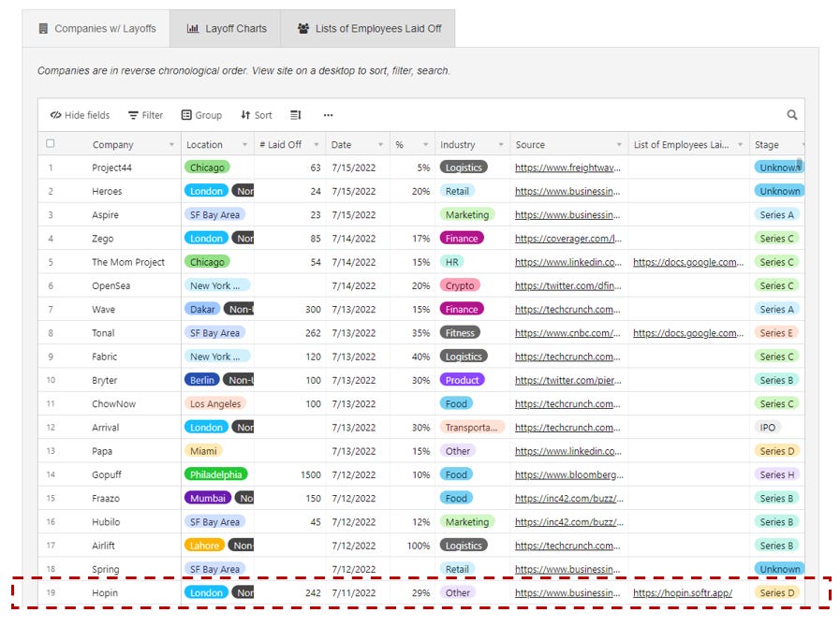Click the Hubilo company cell
This screenshot has height=627, width=840.
(x=106, y=521)
